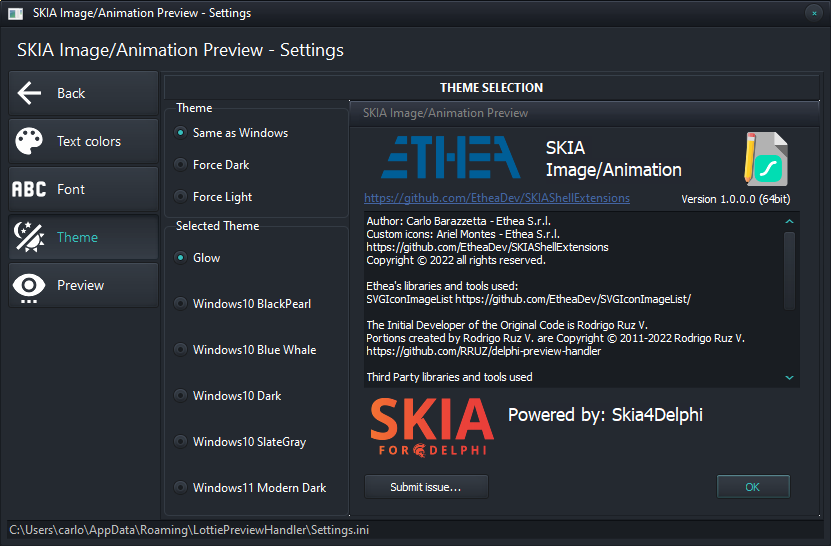Screen dimensions: 831x546
Task: Click the Back arrow icon
Action: (29, 93)
